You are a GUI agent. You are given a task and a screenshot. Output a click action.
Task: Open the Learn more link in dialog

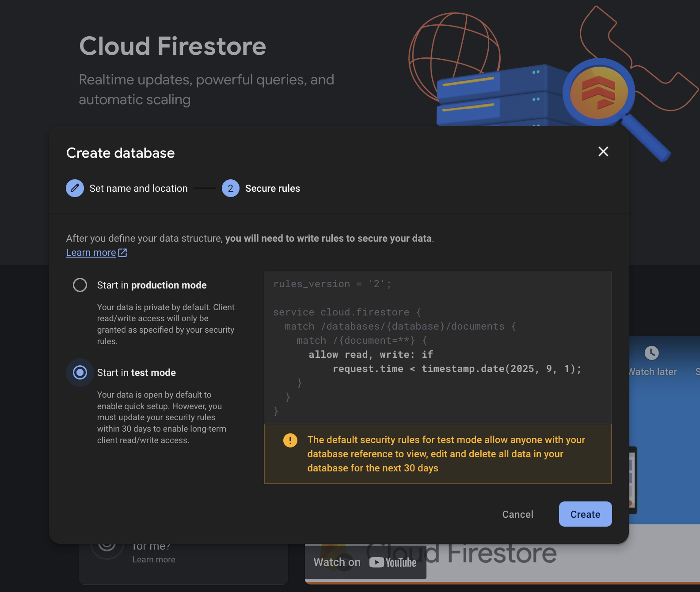point(91,253)
